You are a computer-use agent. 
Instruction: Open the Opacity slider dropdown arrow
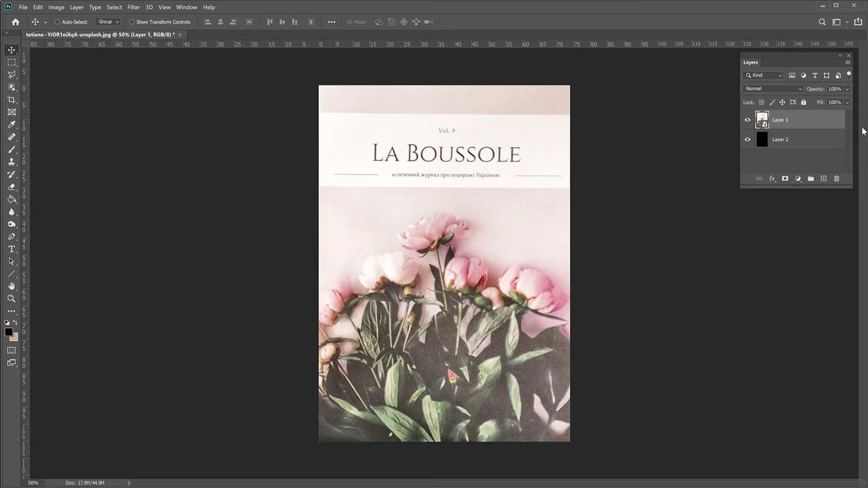847,89
